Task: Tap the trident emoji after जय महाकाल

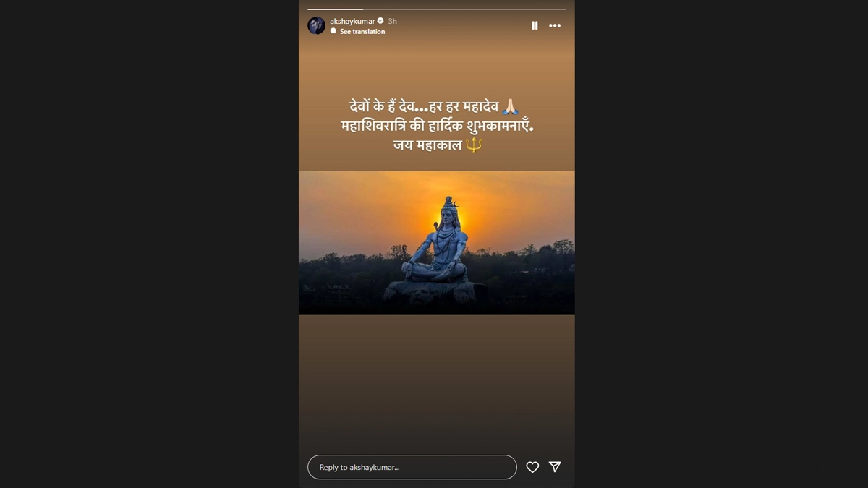Action: (474, 145)
